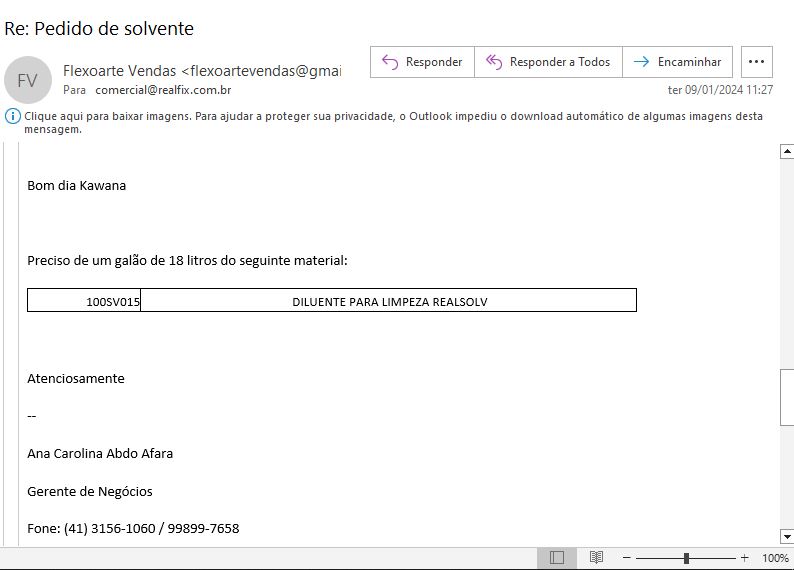
Task: Click the zoom slider handle
Action: [686, 558]
